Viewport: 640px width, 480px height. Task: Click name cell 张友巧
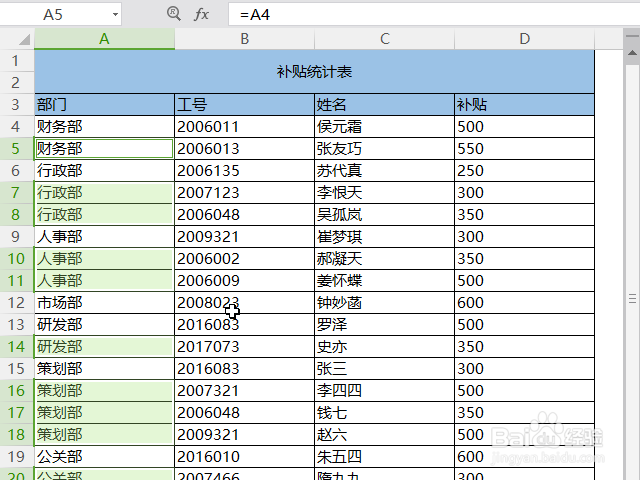(384, 149)
